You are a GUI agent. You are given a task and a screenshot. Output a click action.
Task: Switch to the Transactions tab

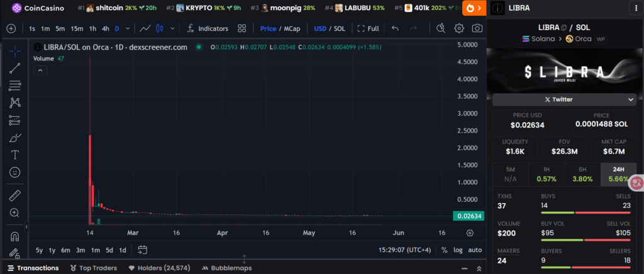(x=33, y=268)
